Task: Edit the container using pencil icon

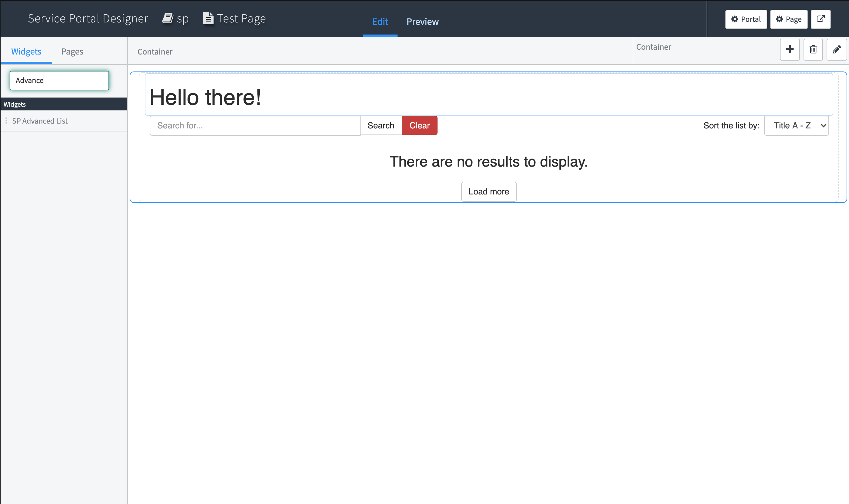Action: point(837,50)
